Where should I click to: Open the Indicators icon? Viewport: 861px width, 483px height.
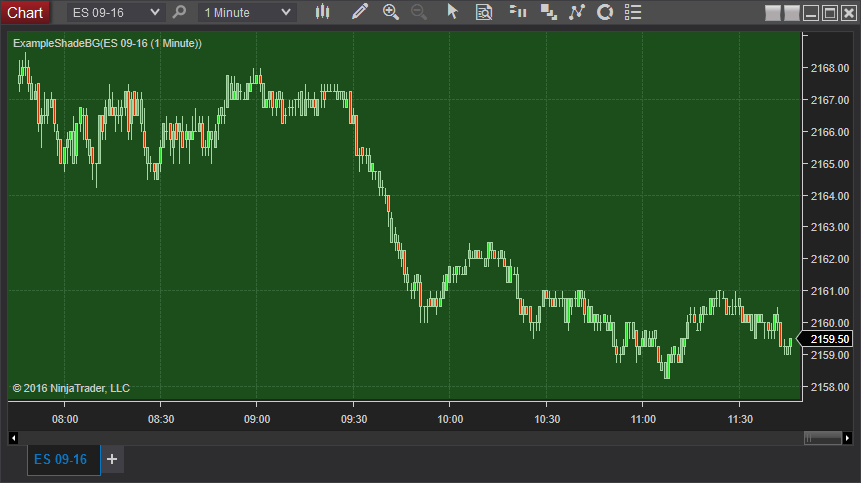click(549, 12)
